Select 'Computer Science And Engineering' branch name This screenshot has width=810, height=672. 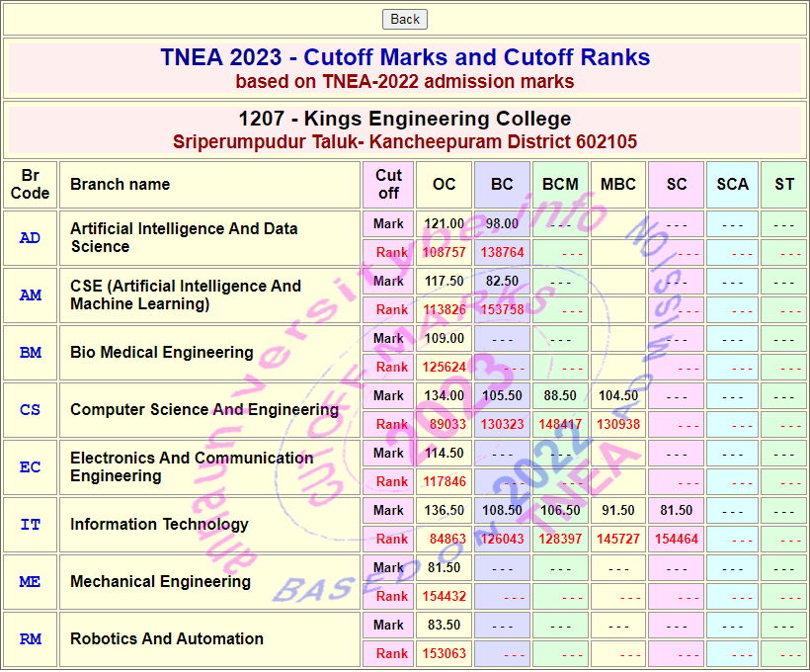(204, 410)
